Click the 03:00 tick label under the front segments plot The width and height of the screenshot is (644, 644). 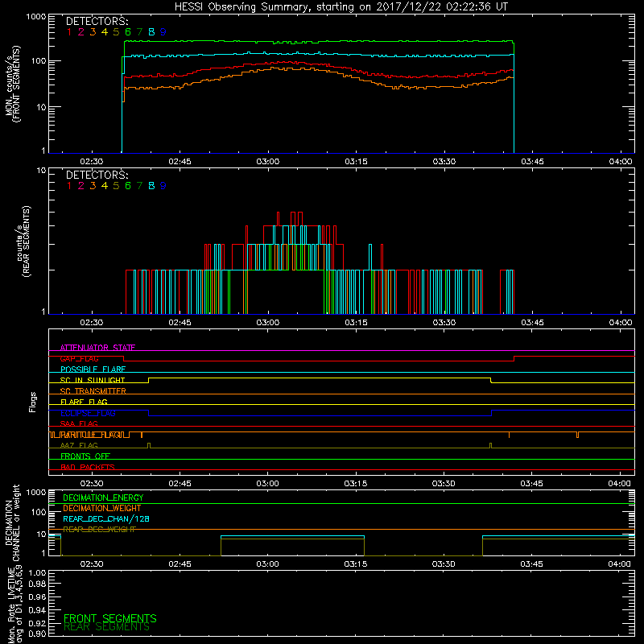268,162
